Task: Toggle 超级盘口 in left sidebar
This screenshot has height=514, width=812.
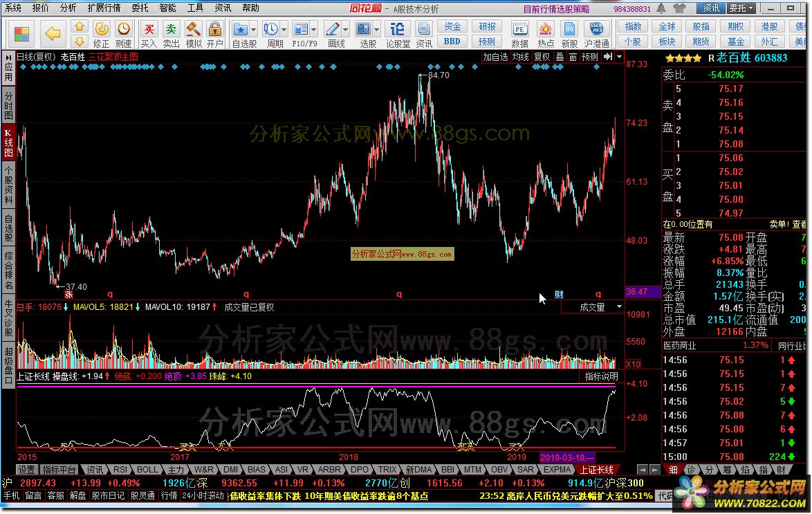Action: point(8,364)
